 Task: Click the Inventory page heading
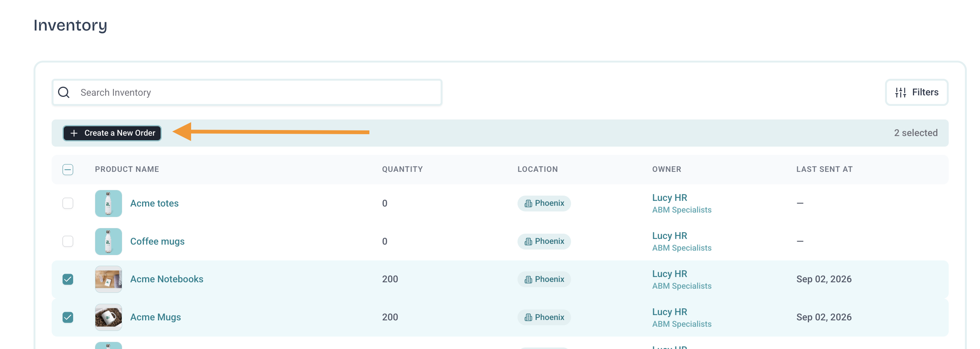pos(70,25)
